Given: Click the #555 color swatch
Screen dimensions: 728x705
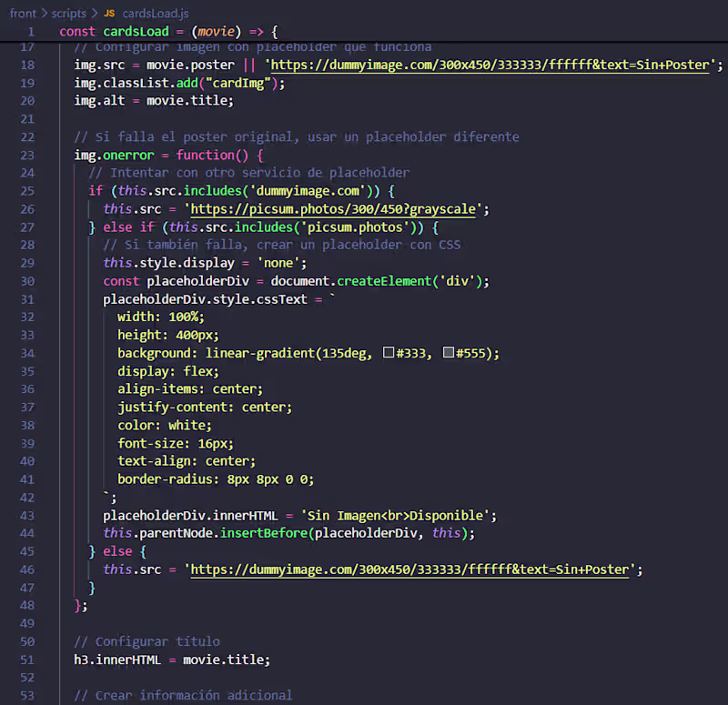Looking at the screenshot, I should click(448, 352).
